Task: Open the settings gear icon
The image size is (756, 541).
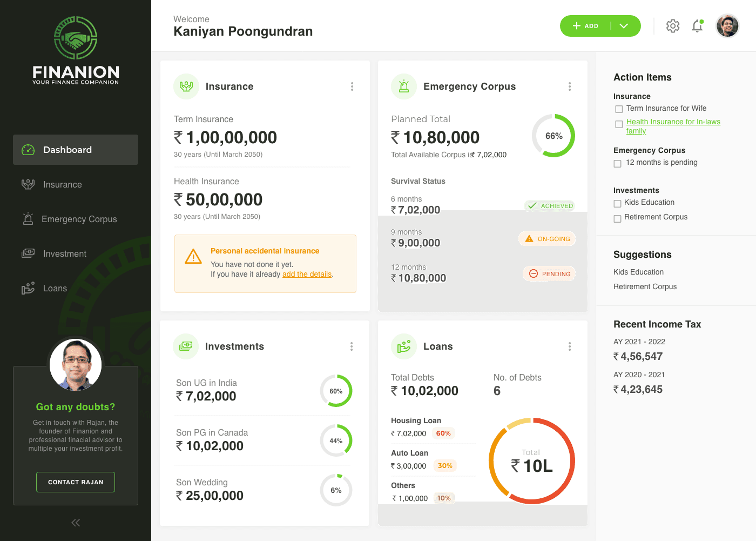Action: click(672, 26)
